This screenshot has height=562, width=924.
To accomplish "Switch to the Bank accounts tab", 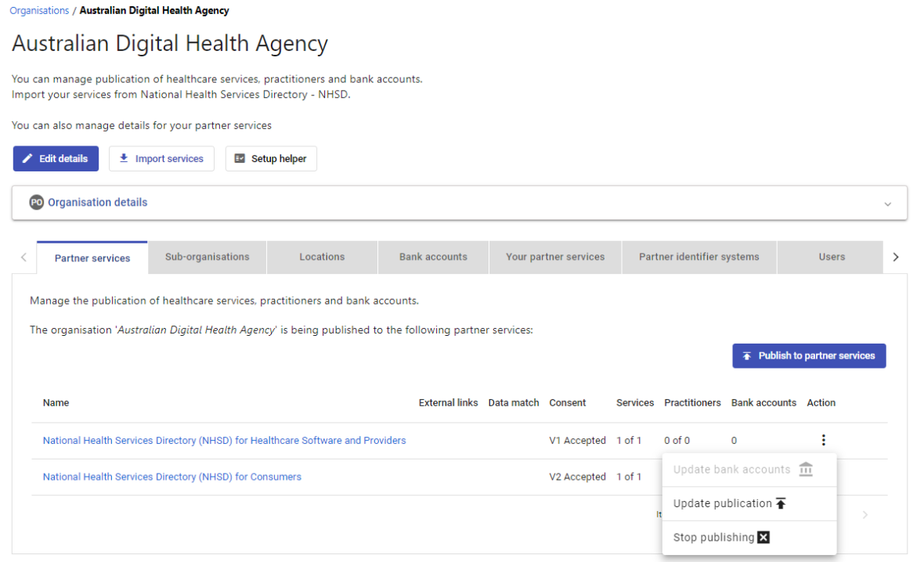I will (433, 257).
